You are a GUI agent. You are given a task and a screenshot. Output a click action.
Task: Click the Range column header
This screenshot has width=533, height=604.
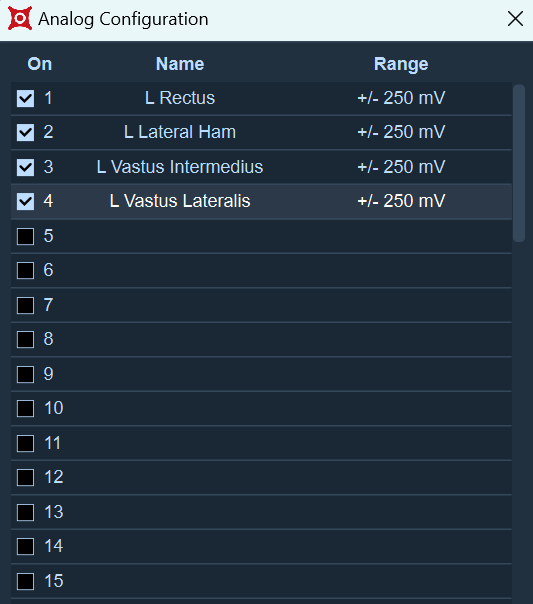pos(401,64)
